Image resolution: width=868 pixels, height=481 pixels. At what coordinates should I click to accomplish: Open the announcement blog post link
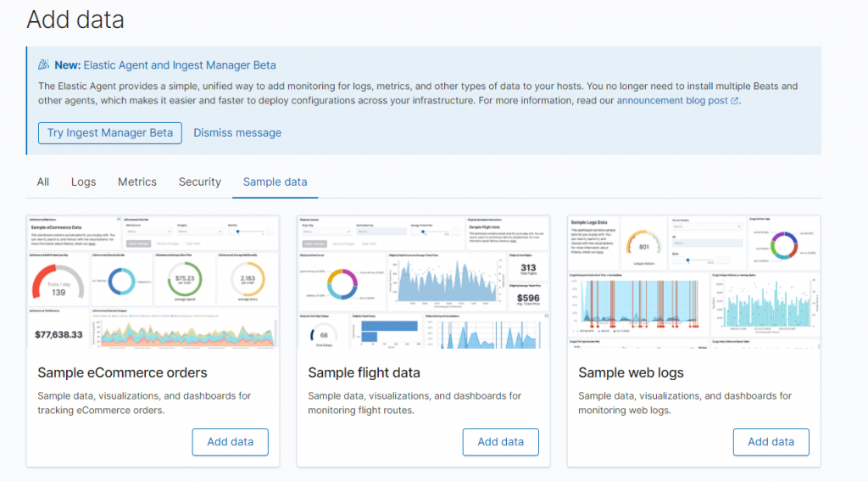point(672,100)
